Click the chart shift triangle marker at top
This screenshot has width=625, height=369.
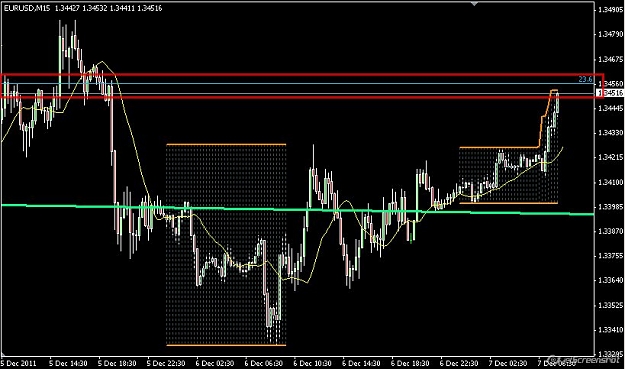click(474, 4)
